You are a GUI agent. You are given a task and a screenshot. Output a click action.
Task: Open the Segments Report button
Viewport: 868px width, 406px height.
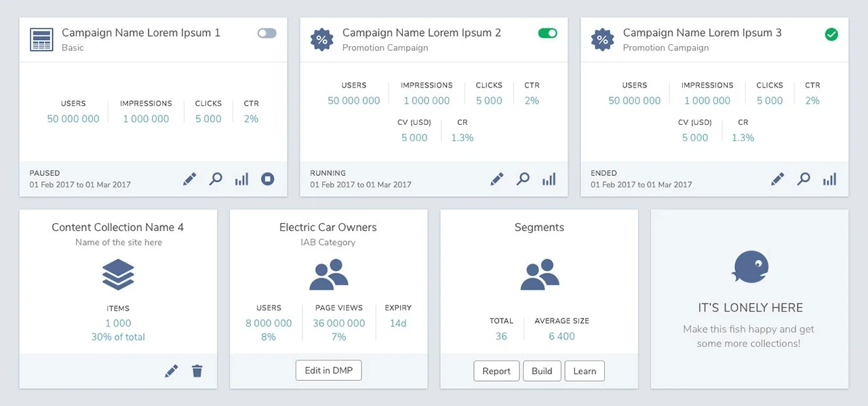point(496,371)
